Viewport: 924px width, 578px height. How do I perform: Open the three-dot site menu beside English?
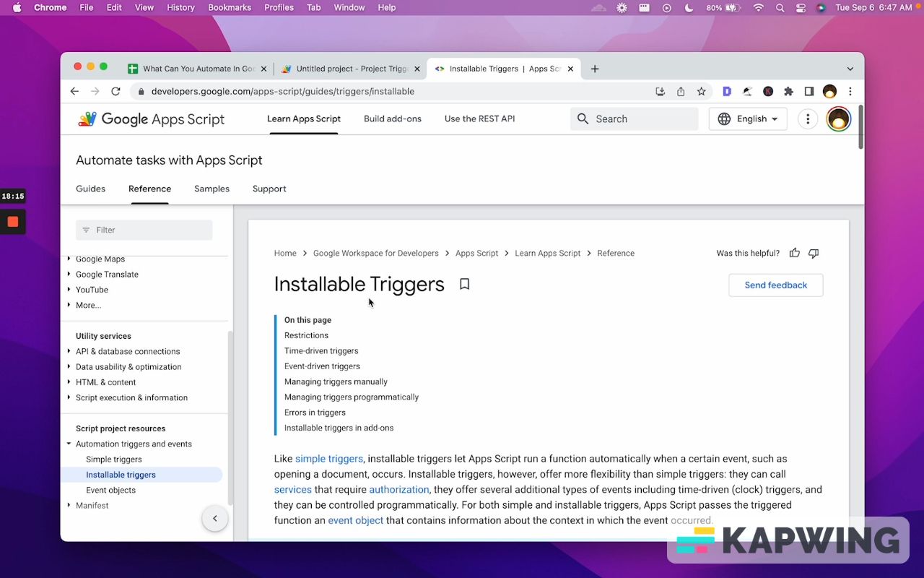pyautogui.click(x=808, y=119)
